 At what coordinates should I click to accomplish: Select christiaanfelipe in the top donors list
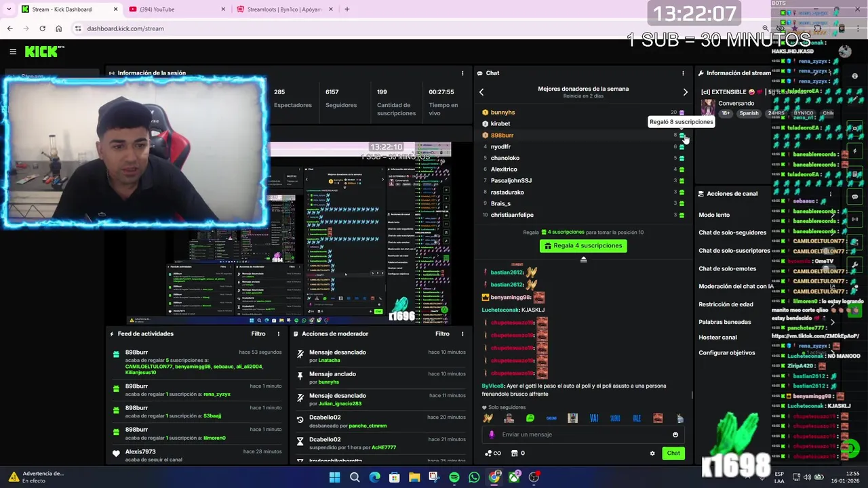512,215
